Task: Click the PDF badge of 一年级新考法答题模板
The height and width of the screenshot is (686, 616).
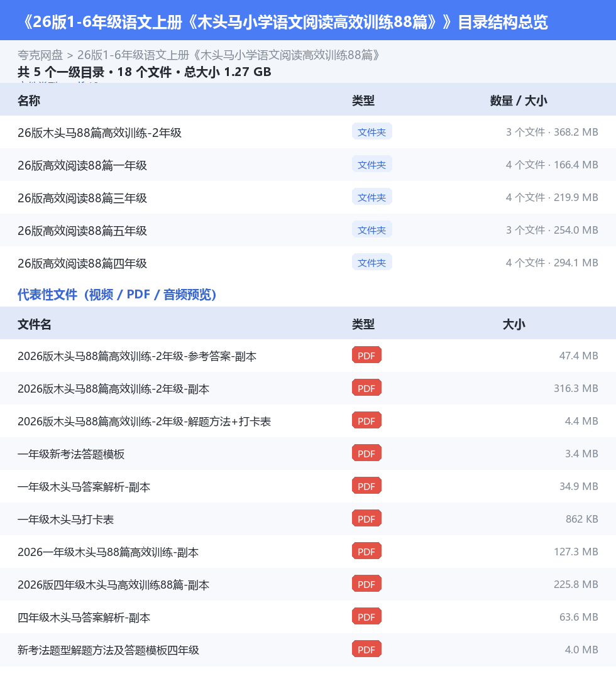Action: coord(366,454)
